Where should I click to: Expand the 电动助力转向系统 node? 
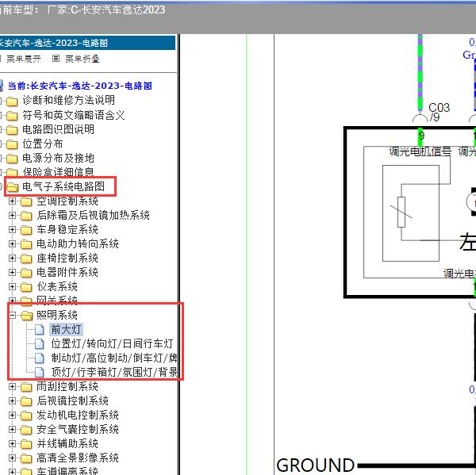coord(12,243)
